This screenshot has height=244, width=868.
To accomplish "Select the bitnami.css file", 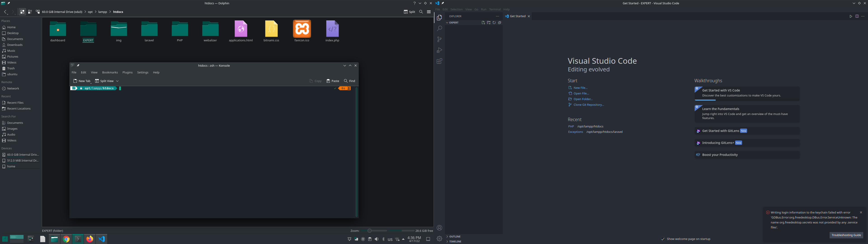I will pyautogui.click(x=271, y=31).
